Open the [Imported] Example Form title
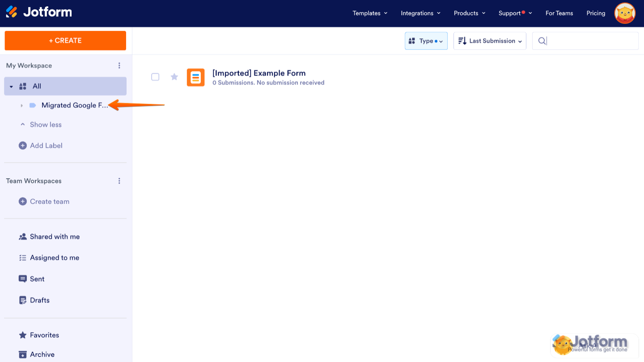The height and width of the screenshot is (362, 644). click(259, 73)
